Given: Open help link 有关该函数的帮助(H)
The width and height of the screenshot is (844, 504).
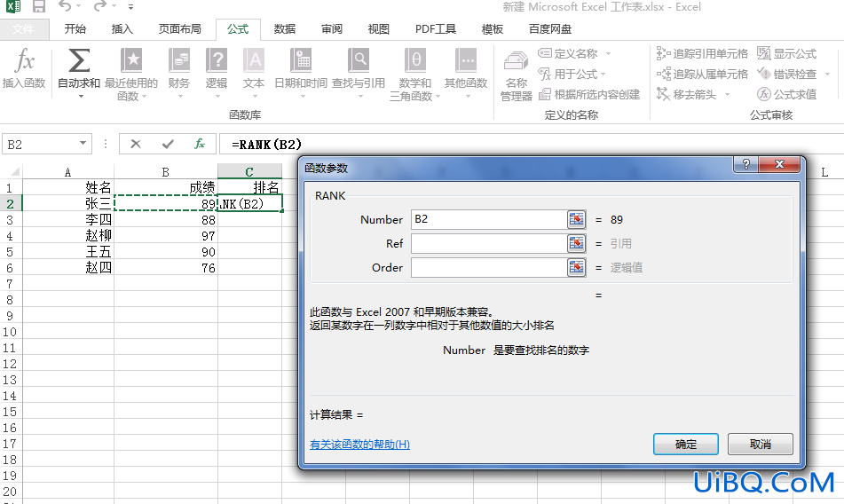Looking at the screenshot, I should [359, 445].
